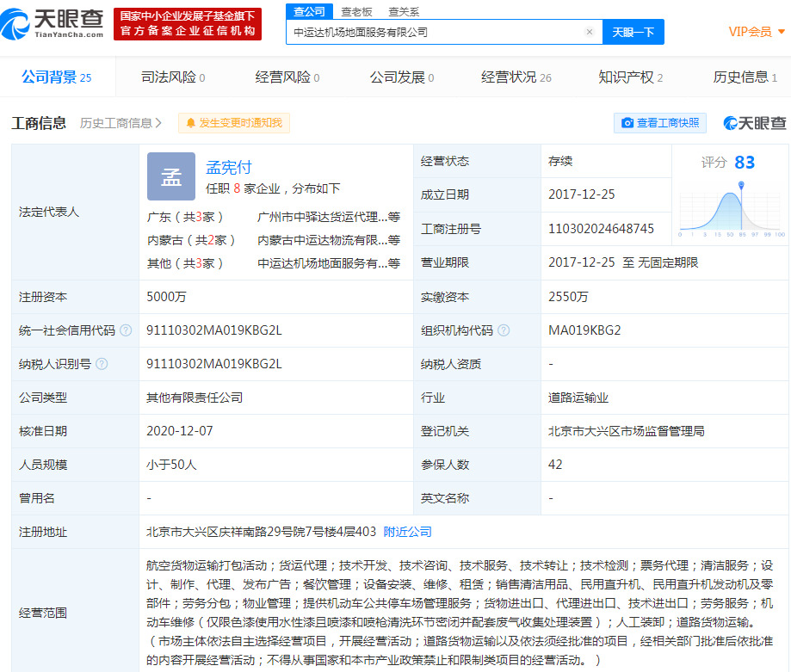Open the VIP会员 dropdown
This screenshot has width=791, height=672.
tap(757, 32)
